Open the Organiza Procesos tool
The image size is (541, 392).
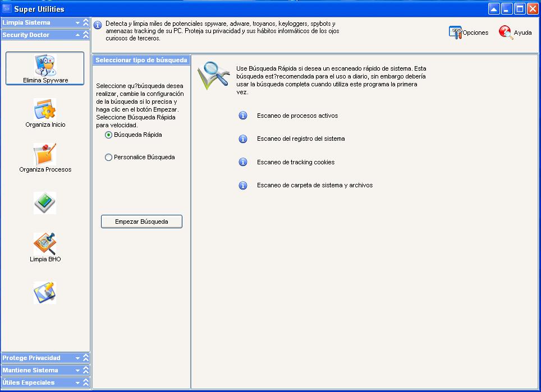(45, 158)
